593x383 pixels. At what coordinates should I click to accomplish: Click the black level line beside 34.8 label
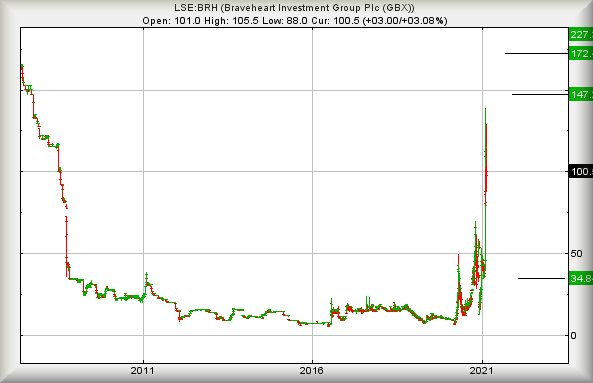541,279
